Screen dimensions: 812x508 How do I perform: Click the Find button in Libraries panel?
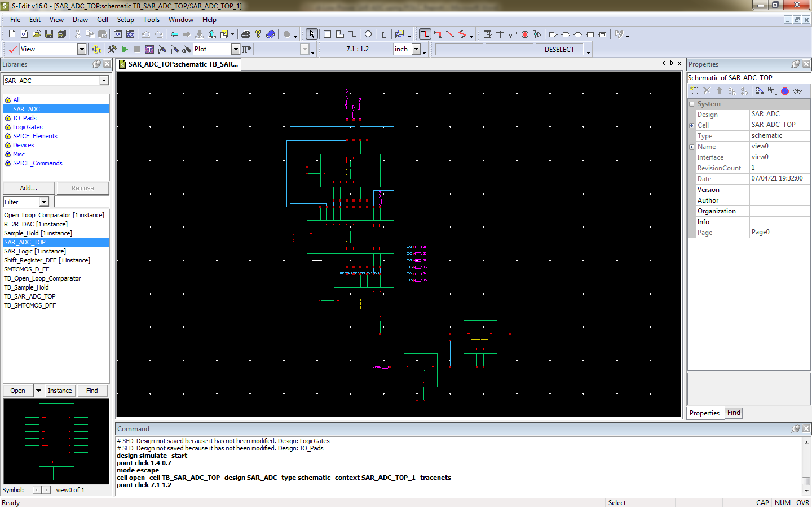pos(92,391)
